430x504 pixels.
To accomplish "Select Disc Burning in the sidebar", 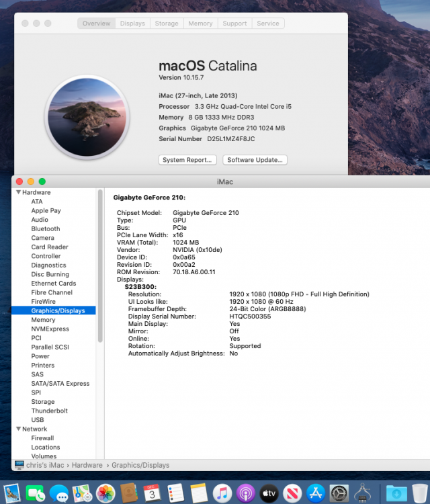I will [50, 274].
